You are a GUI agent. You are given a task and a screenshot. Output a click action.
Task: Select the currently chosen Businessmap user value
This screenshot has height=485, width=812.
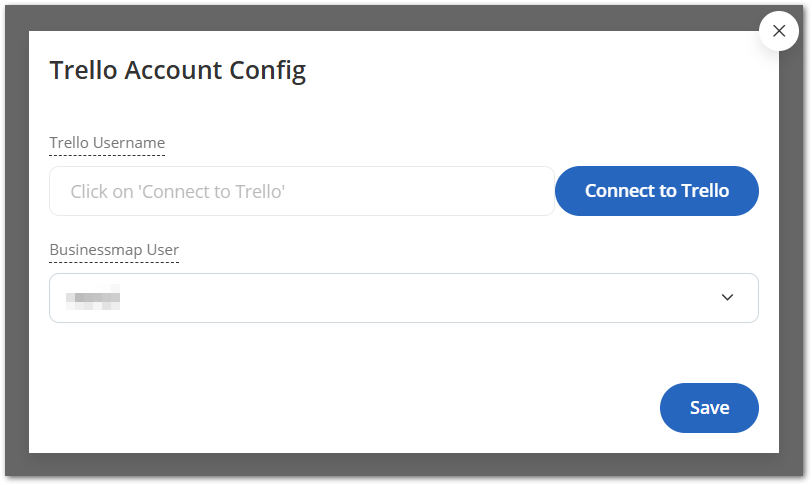coord(93,298)
